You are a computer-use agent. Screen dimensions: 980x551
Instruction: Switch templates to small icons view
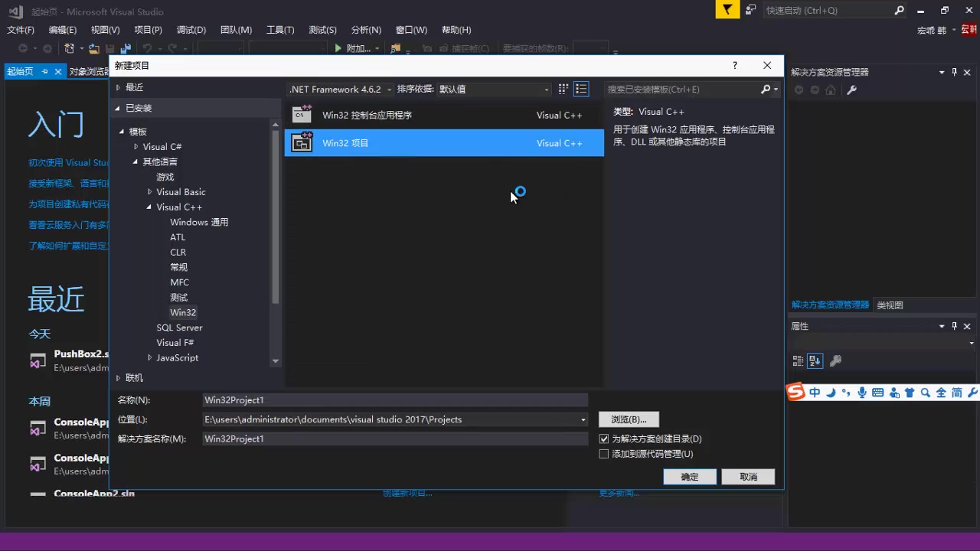click(x=563, y=90)
